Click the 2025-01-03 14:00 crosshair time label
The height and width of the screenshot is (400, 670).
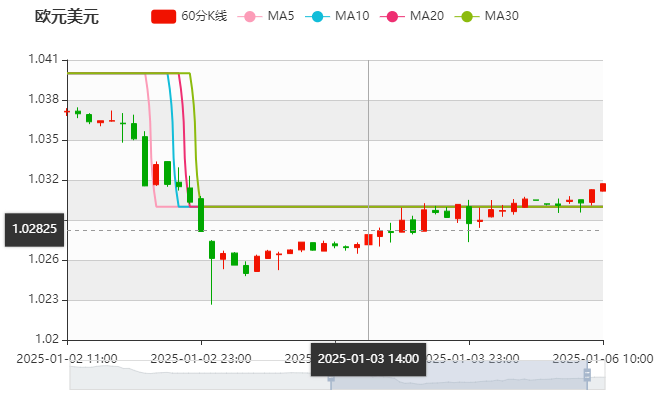(x=368, y=358)
